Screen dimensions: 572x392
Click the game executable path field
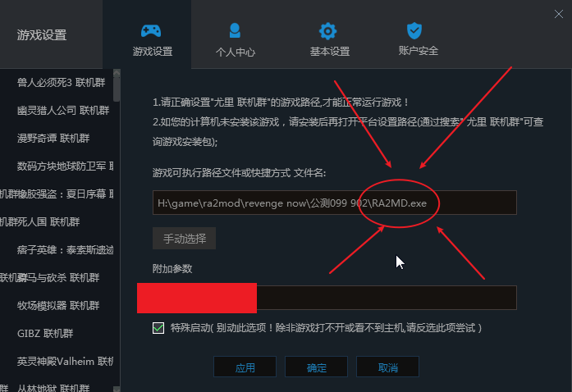click(335, 203)
